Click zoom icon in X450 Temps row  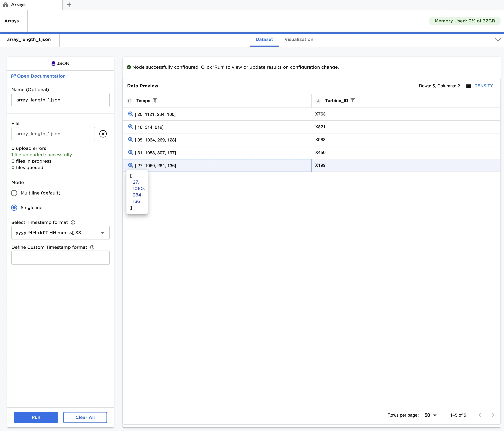pyautogui.click(x=130, y=153)
